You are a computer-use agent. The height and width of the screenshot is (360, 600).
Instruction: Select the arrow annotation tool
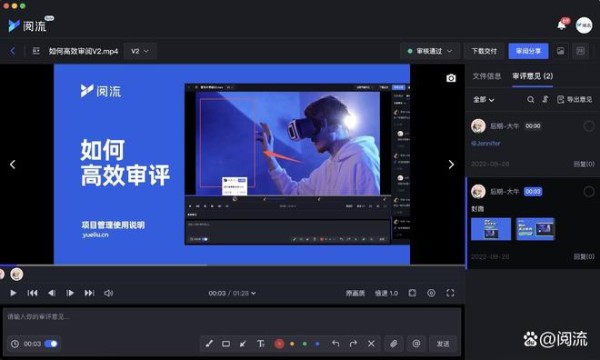[x=243, y=344]
